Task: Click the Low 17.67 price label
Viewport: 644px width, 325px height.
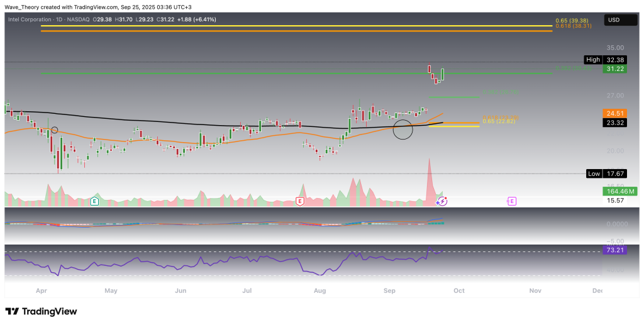Action: point(607,174)
